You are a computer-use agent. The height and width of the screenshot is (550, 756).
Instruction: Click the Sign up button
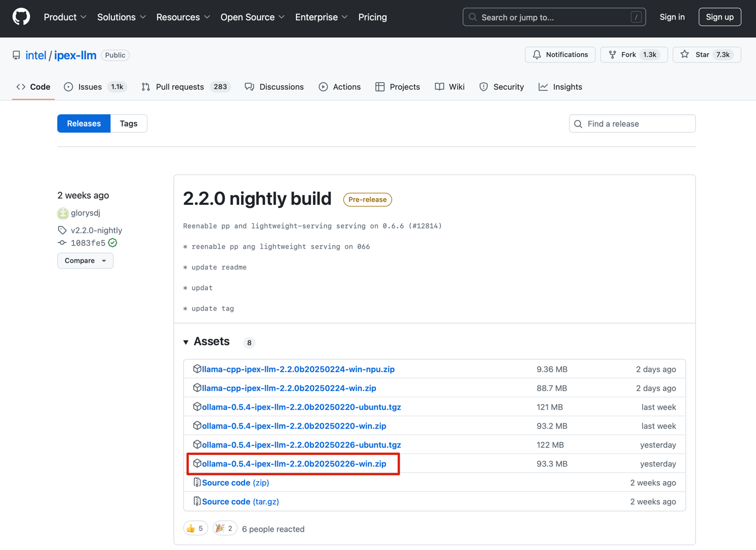719,17
